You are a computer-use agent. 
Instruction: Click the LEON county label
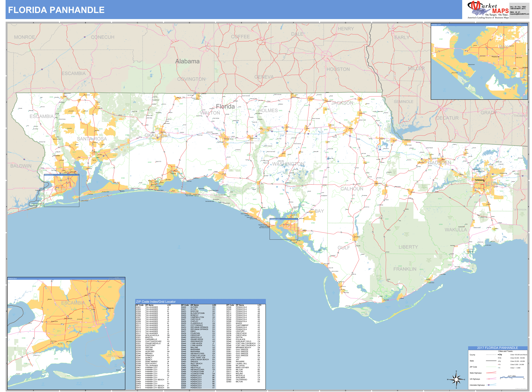[x=491, y=184]
